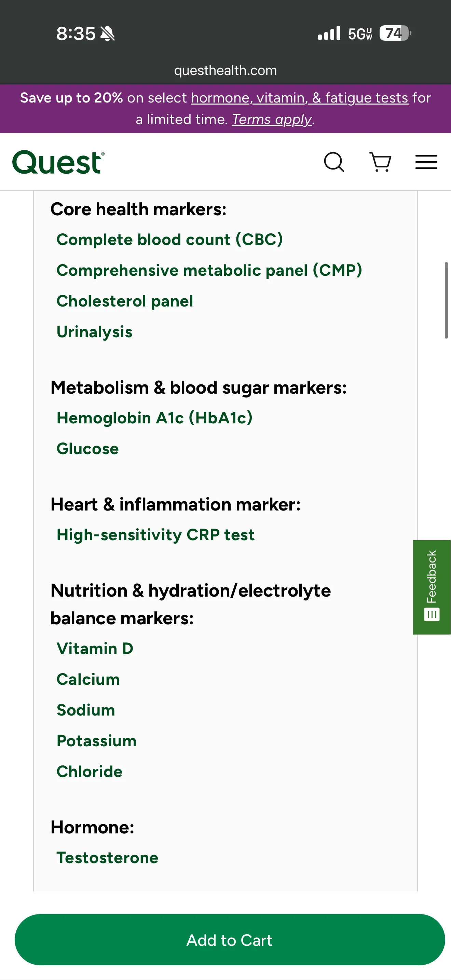This screenshot has height=980, width=451.
Task: Open Comprehensive metabolic panel (CMP) link
Action: coord(209,271)
